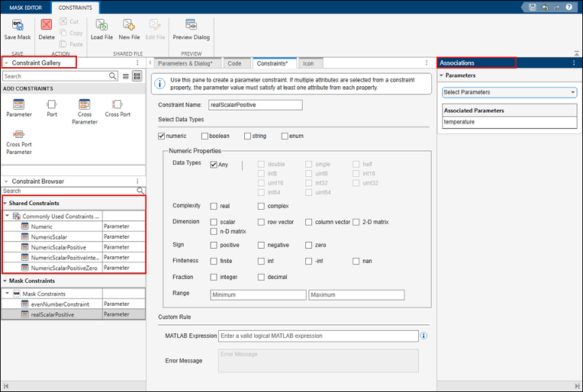Viewport: 583px width, 392px height.
Task: Uncheck the numeric data type
Action: [161, 136]
